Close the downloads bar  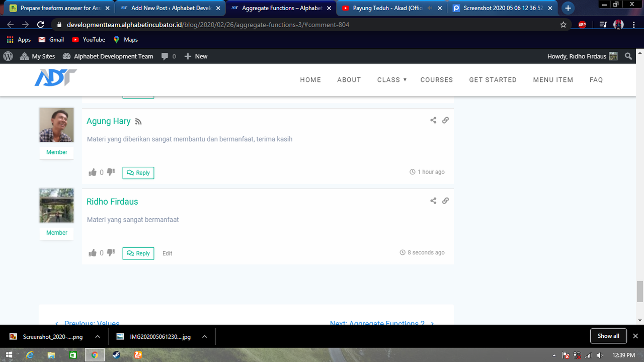[635, 336]
